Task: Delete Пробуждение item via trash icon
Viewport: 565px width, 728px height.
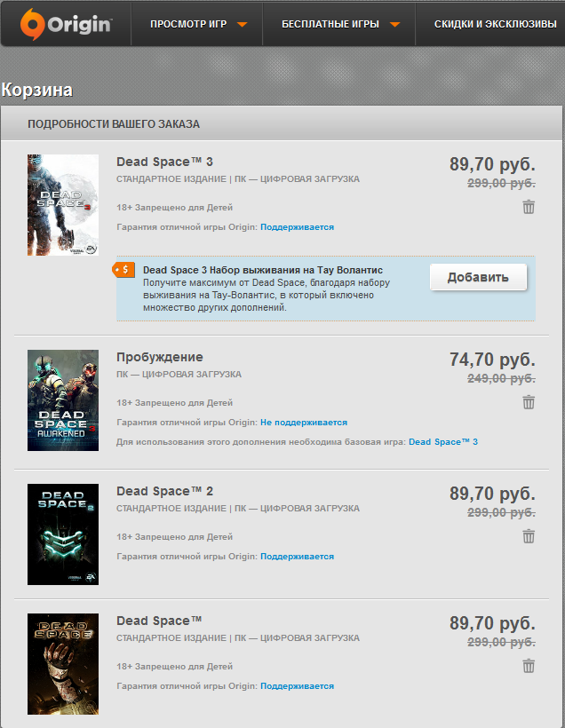Action: pos(529,402)
